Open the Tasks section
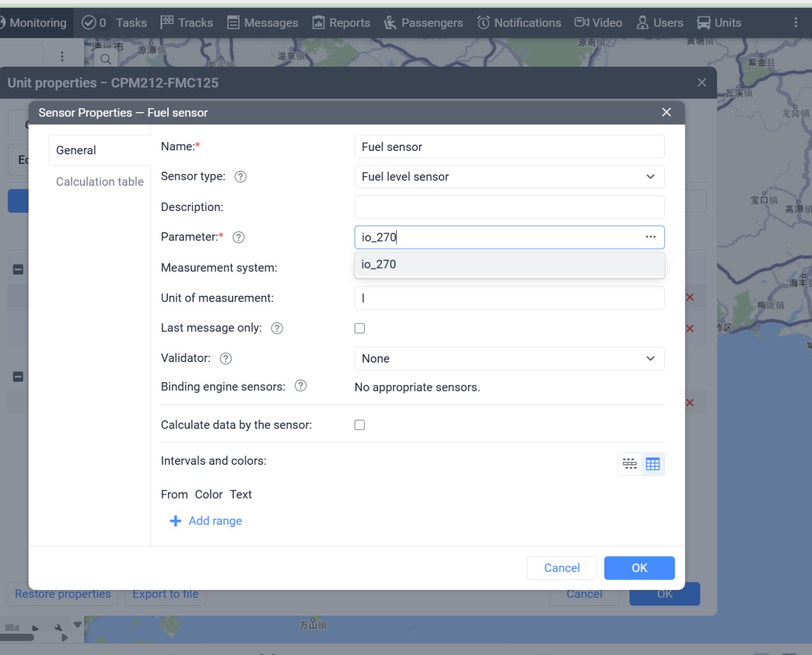The image size is (812, 655). point(131,22)
